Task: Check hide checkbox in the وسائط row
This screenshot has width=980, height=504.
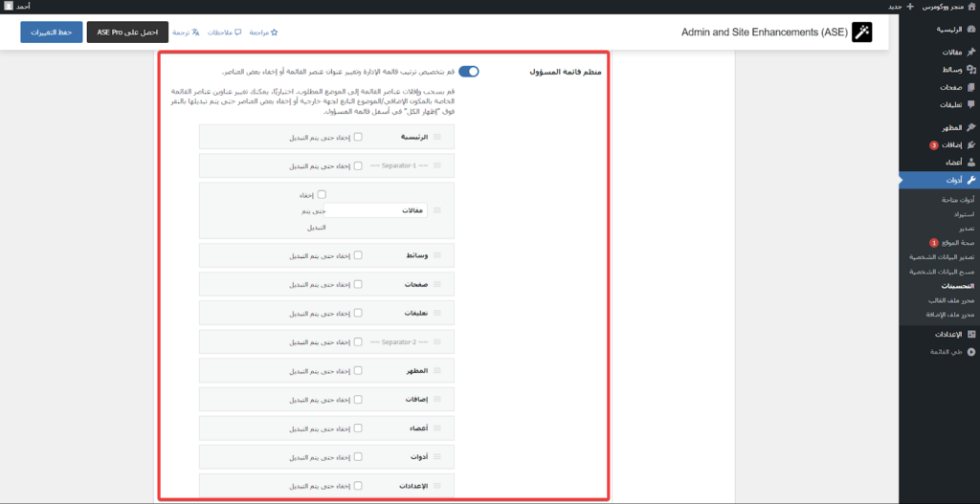Action: (358, 254)
